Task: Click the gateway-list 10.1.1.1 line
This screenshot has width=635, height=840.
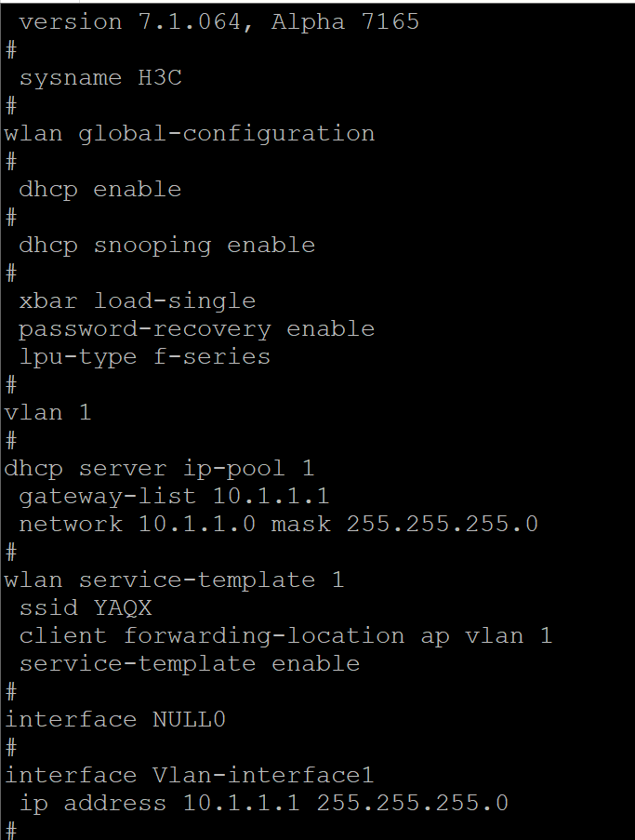Action: point(175,496)
